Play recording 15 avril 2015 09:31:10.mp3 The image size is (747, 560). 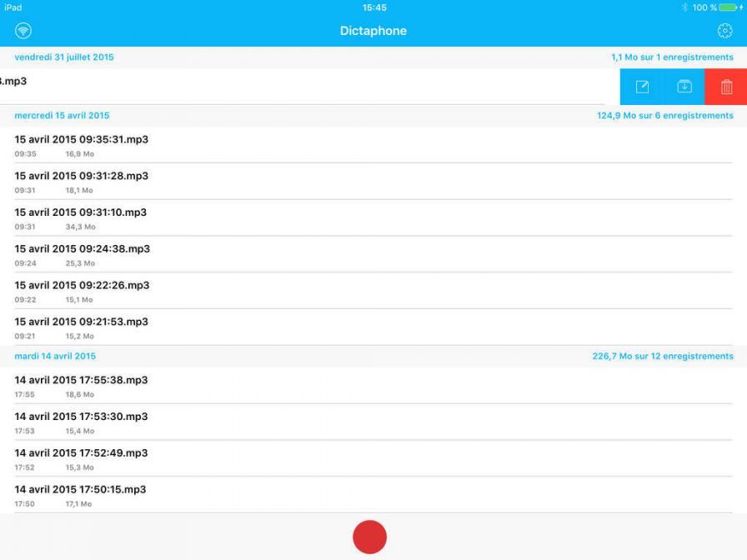(x=81, y=218)
